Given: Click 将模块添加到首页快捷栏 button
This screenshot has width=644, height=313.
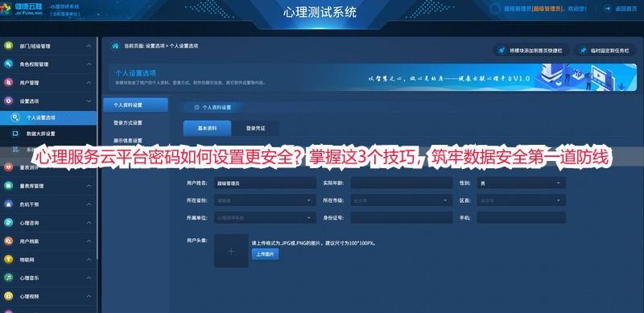Looking at the screenshot, I should 531,50.
